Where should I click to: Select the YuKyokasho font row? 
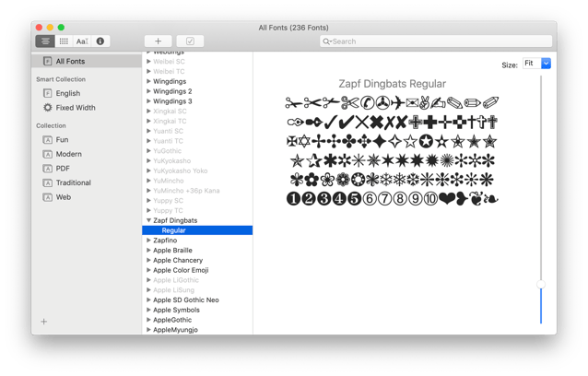197,161
